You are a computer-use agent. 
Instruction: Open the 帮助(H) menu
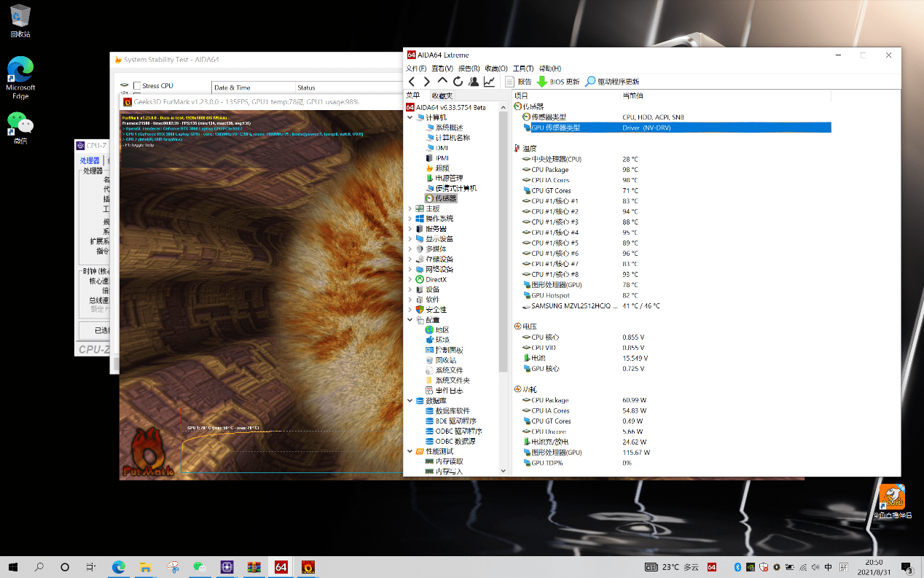(550, 69)
